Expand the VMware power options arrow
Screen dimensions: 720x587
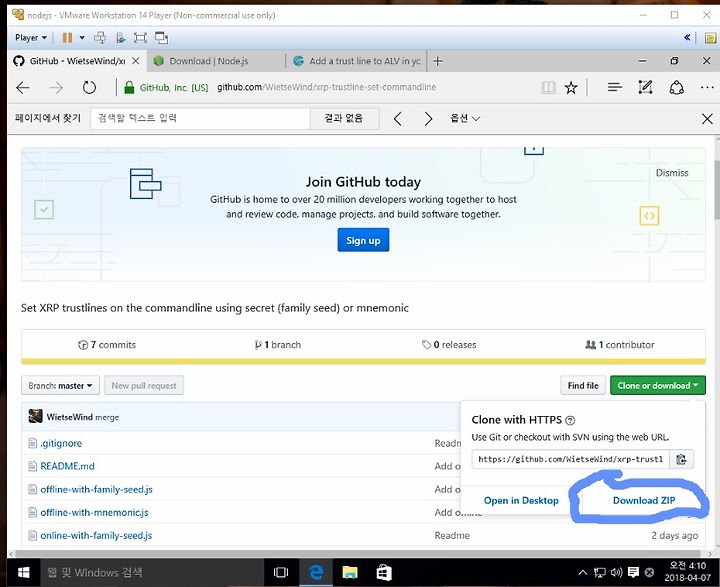click(x=82, y=38)
